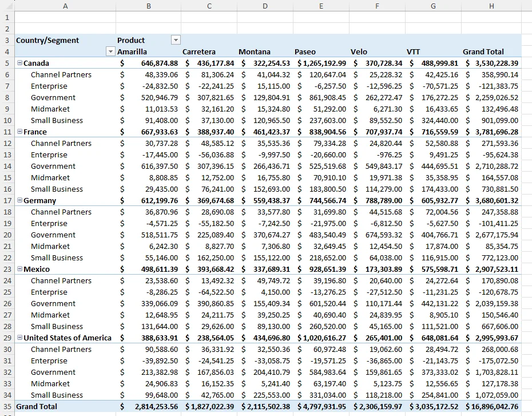Select Canada grand total 3,530,228.39
The image size is (532, 416).
[491, 63]
